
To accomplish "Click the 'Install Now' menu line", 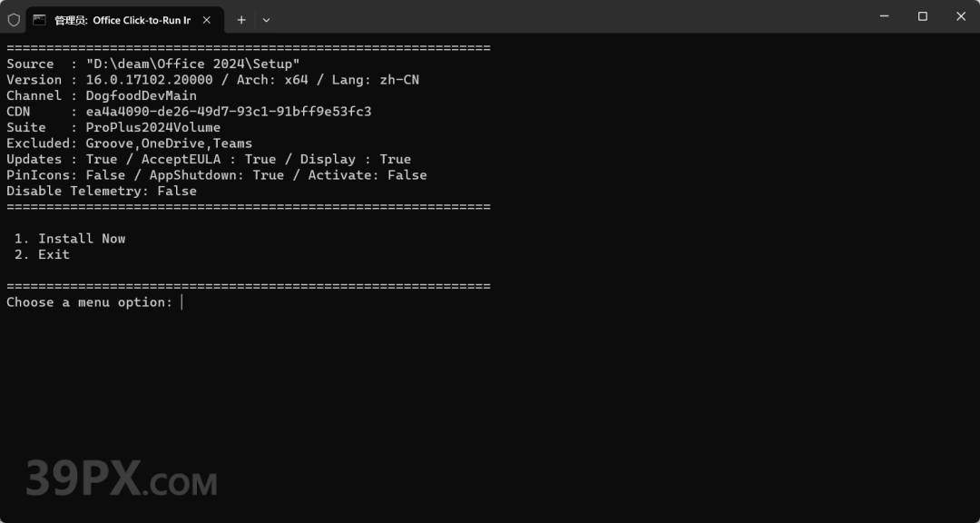I will [x=69, y=239].
